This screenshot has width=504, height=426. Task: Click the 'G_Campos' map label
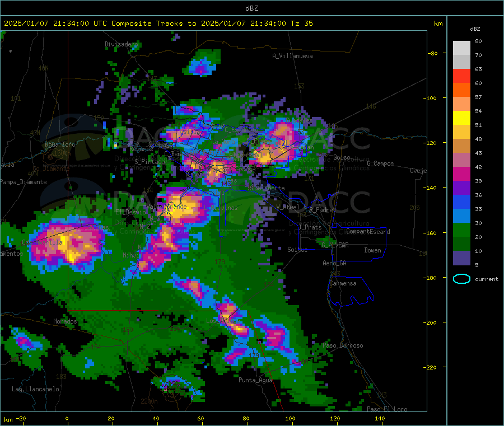point(380,163)
